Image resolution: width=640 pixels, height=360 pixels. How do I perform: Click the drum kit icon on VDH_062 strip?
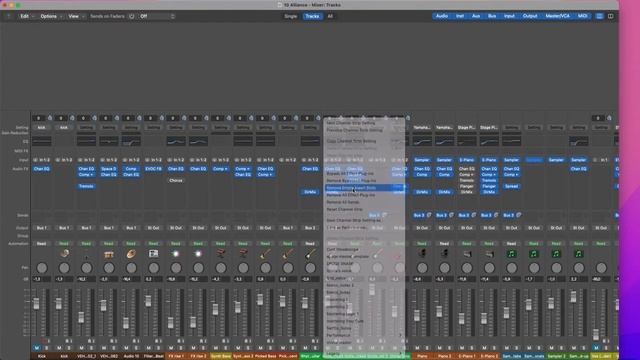pos(109,254)
